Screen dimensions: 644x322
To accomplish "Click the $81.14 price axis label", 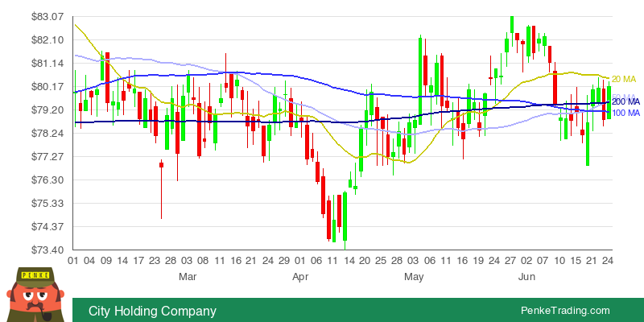I will pyautogui.click(x=47, y=64).
